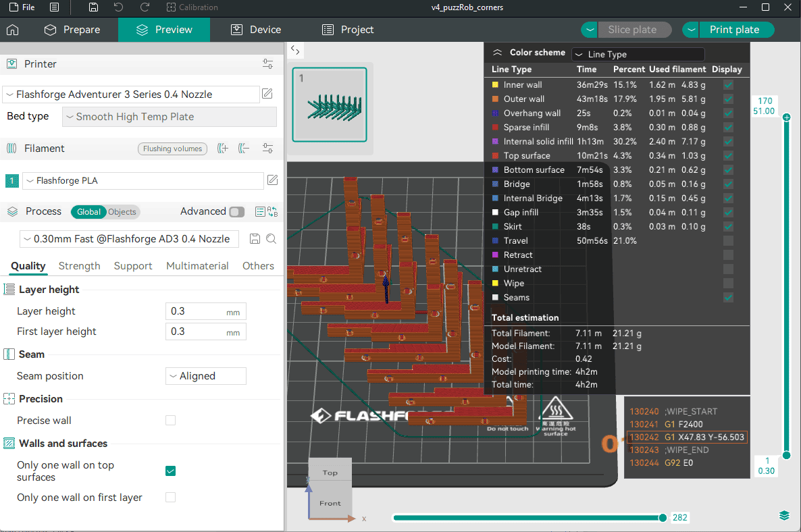Enable Only one wall on first layer

(x=171, y=498)
